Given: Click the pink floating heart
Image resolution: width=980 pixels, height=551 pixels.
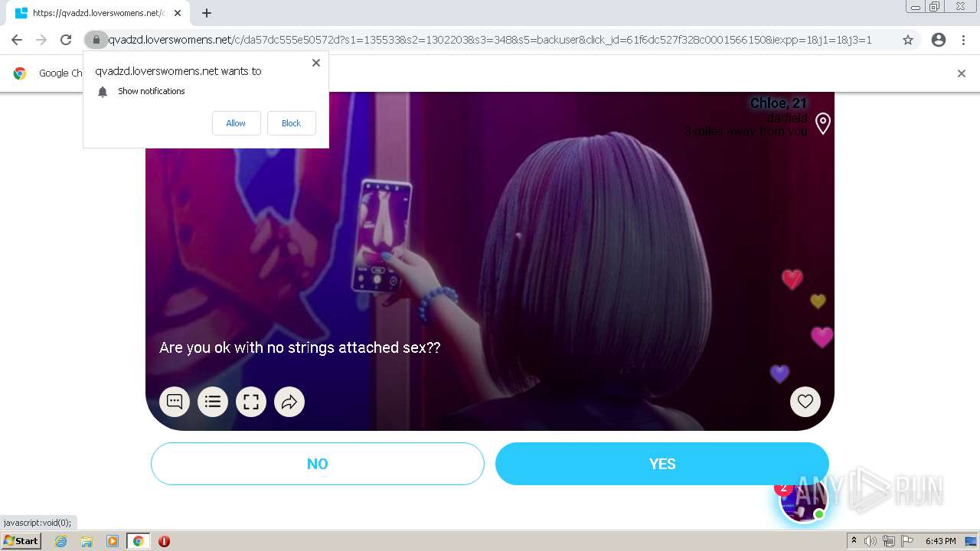Looking at the screenshot, I should 822,337.
